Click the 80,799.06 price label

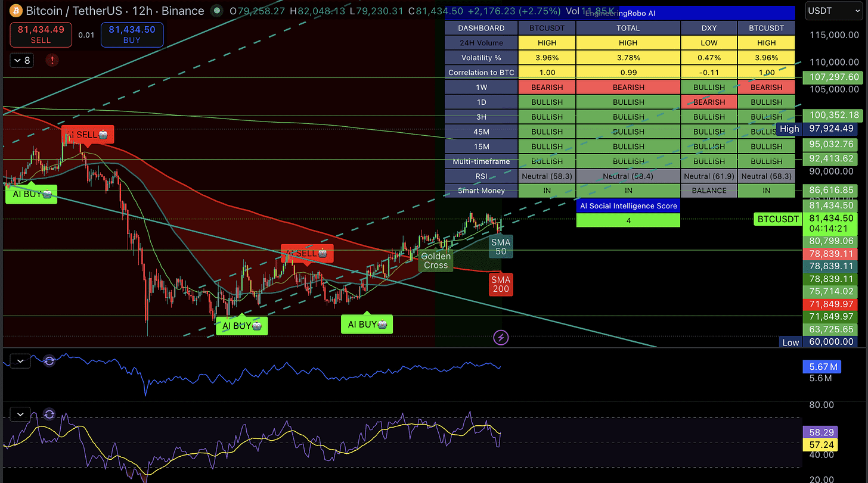click(x=830, y=241)
